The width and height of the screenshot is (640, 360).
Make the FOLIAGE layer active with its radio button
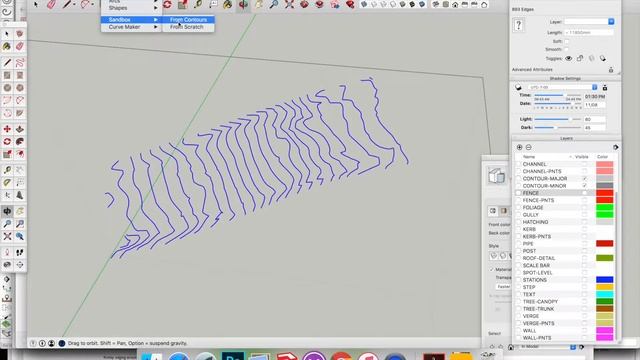point(518,208)
